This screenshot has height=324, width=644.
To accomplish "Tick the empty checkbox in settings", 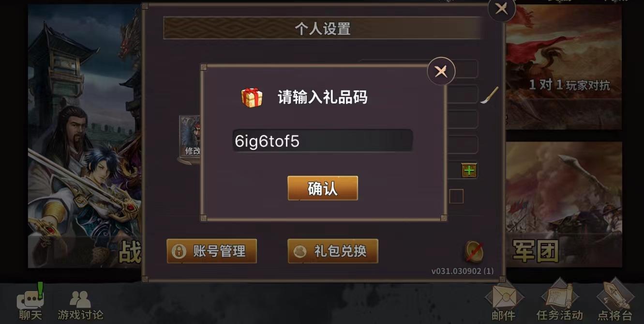I will click(x=456, y=196).
